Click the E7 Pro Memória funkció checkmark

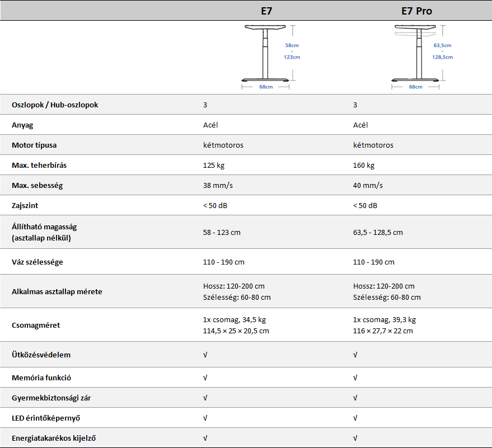(x=355, y=378)
